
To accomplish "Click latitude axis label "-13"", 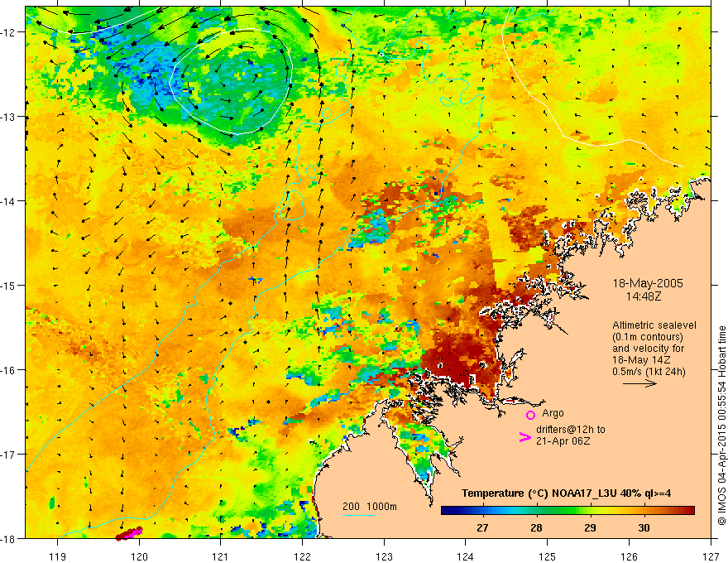I will [x=9, y=117].
